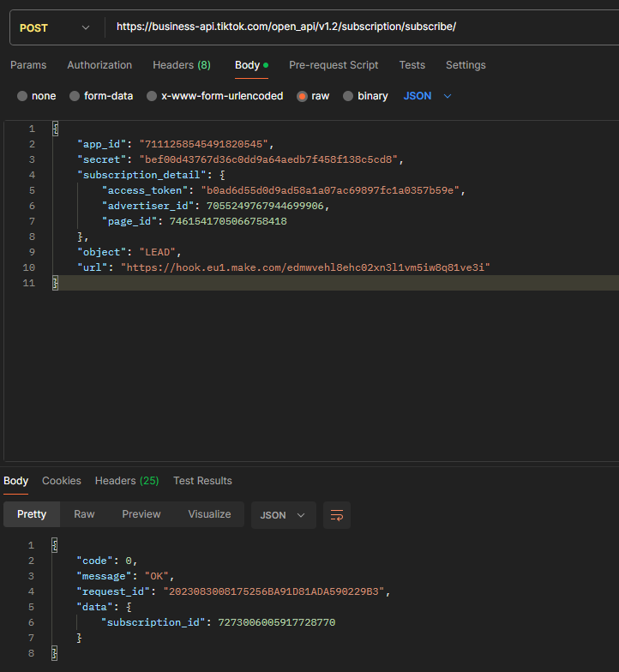Open the response JSON format dropdown
Screen dimensions: 619x672
[283, 515]
